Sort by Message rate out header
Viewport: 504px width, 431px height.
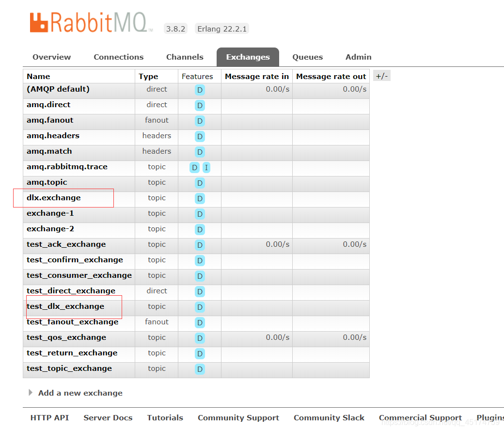pyautogui.click(x=331, y=77)
